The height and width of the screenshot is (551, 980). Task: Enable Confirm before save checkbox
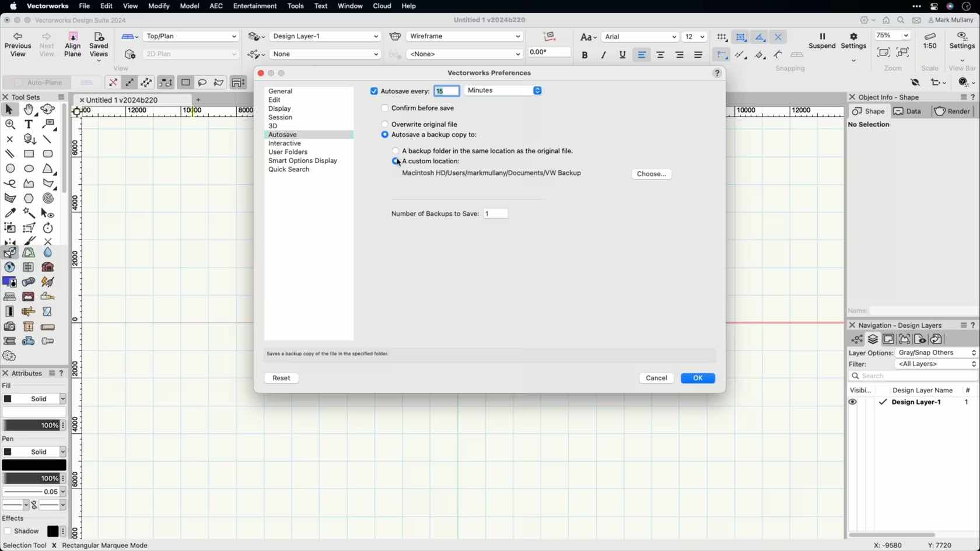coord(384,108)
